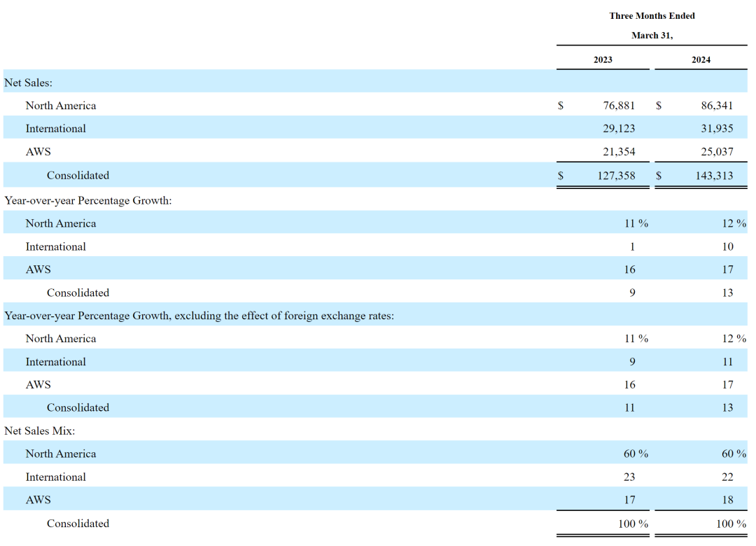Click International net sales value 29,123
The width and height of the screenshot is (756, 546).
point(619,129)
